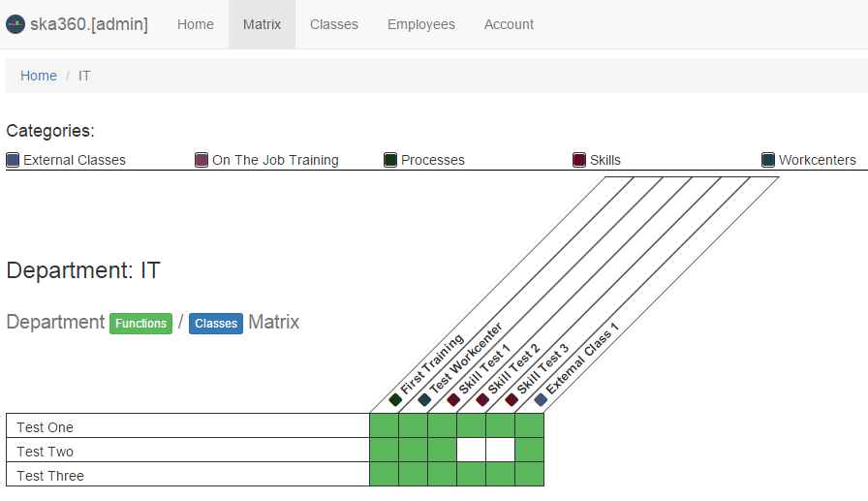The image size is (868, 501).
Task: Click the Skill Test 1 column icon
Action: [x=453, y=399]
